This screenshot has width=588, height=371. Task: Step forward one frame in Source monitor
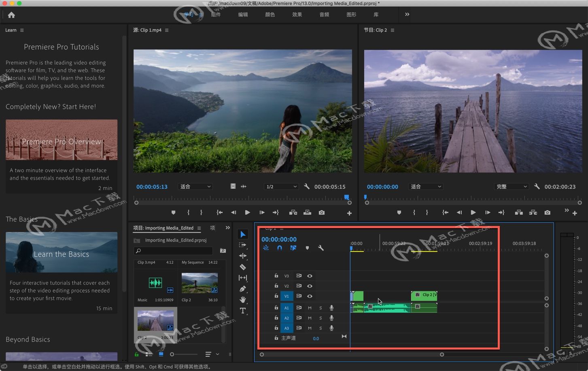pos(262,213)
